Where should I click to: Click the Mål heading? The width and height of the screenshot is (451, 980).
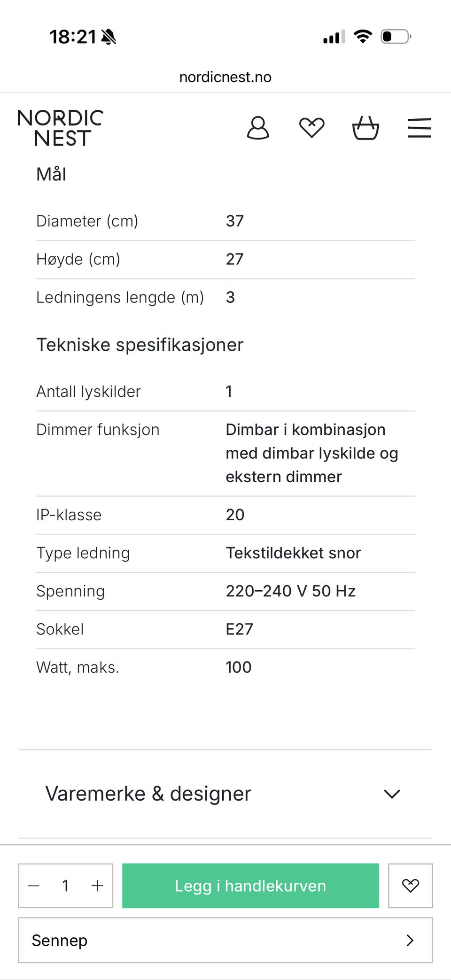coord(51,174)
